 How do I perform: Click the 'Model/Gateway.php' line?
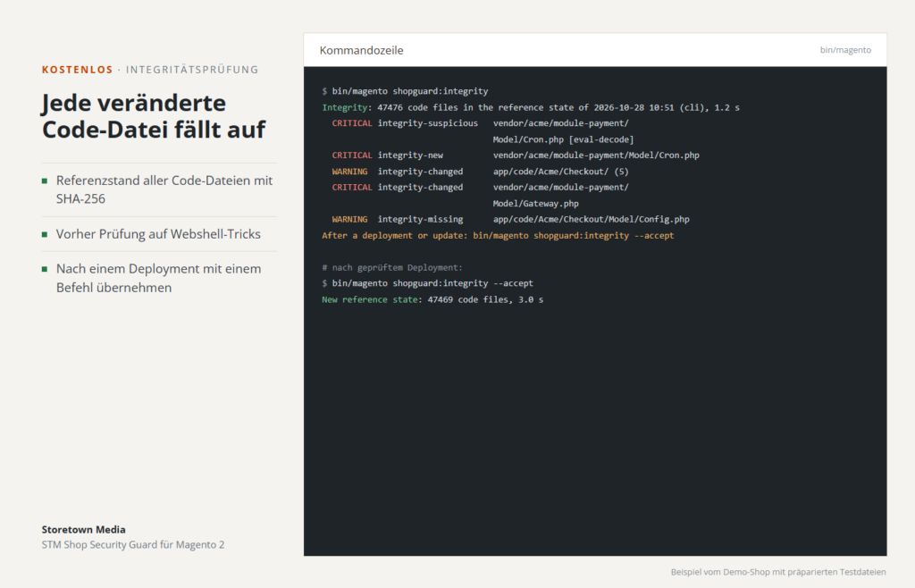[535, 204]
